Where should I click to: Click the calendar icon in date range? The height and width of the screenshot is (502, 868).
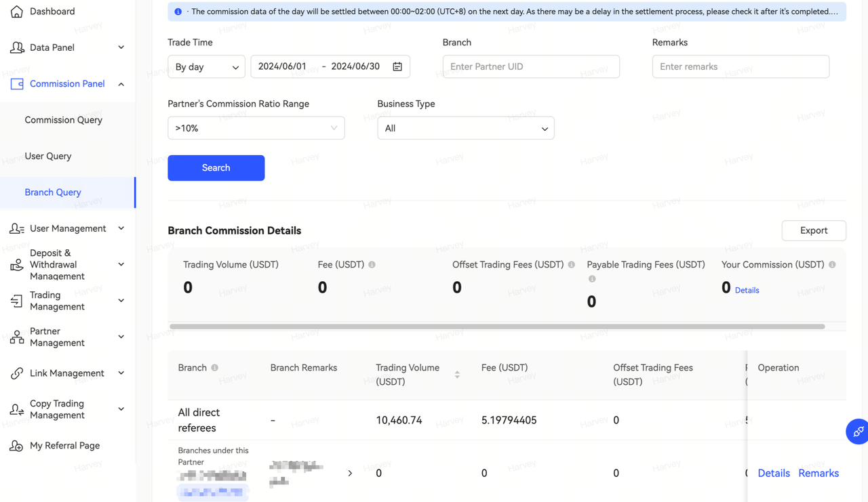[397, 66]
